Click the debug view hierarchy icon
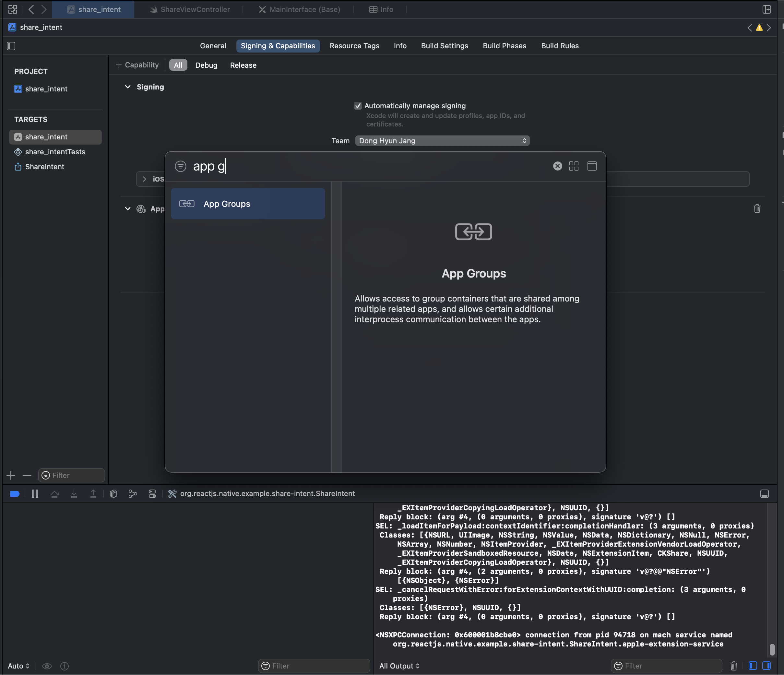The image size is (784, 675). tap(113, 494)
